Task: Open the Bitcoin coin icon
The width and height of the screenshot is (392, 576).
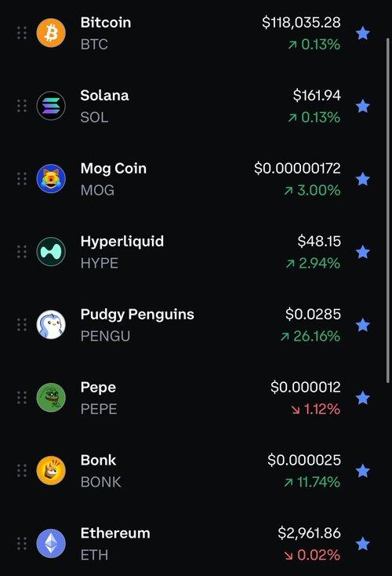Action: tap(51, 33)
